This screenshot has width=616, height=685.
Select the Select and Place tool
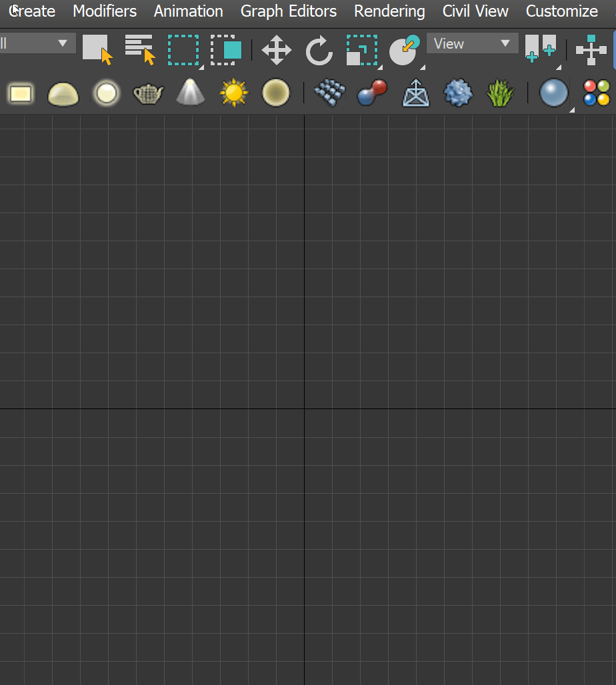(404, 51)
